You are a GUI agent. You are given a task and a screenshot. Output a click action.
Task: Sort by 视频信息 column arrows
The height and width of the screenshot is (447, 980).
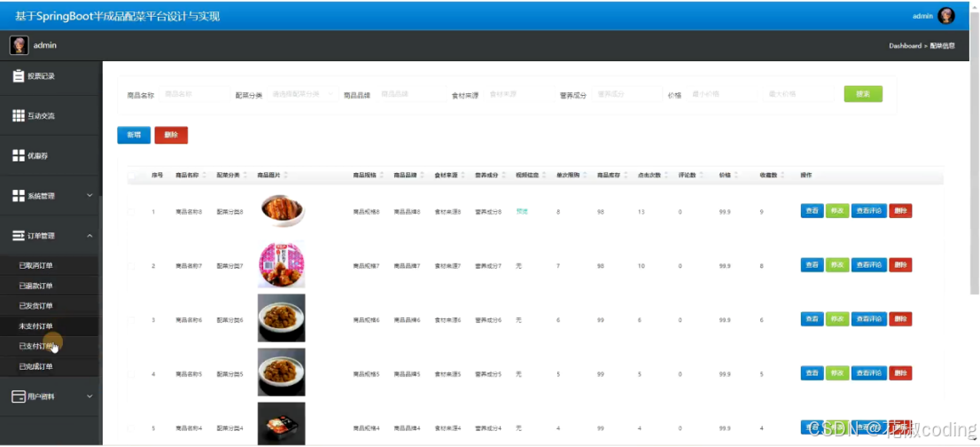pyautogui.click(x=544, y=176)
